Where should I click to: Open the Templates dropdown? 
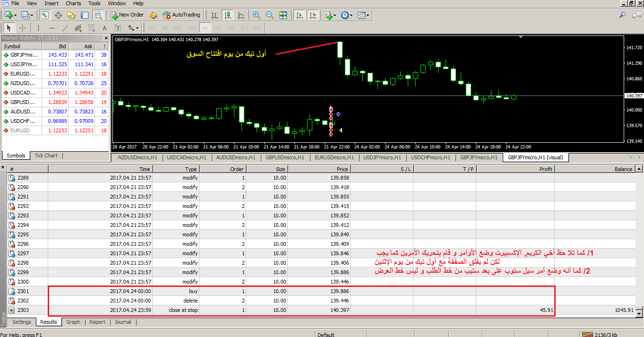coord(363,15)
